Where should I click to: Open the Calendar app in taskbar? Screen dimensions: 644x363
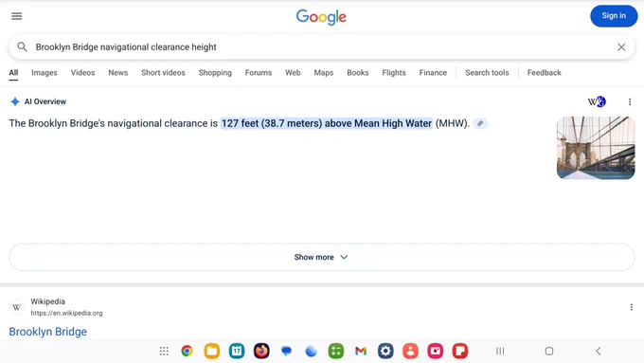coord(237,351)
